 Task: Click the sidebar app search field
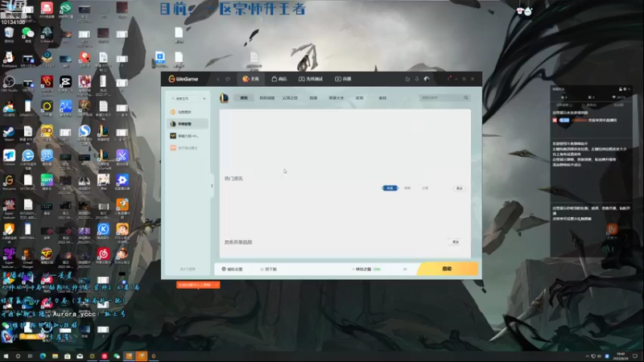(185, 98)
